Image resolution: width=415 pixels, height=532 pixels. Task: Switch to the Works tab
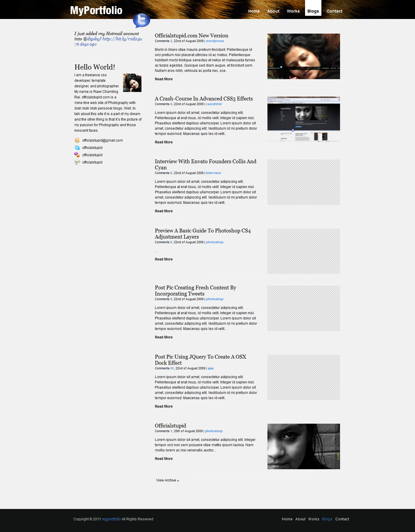pyautogui.click(x=293, y=11)
